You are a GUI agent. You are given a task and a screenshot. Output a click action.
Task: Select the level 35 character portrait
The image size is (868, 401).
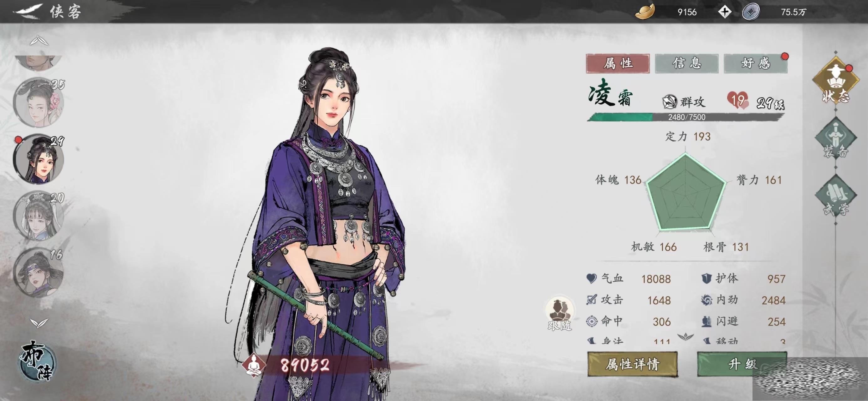click(x=39, y=102)
